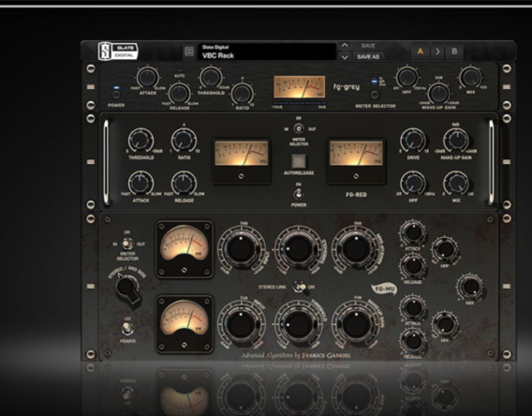Click the FG-Grey Mix knob
The height and width of the screenshot is (416, 532).
tap(470, 77)
